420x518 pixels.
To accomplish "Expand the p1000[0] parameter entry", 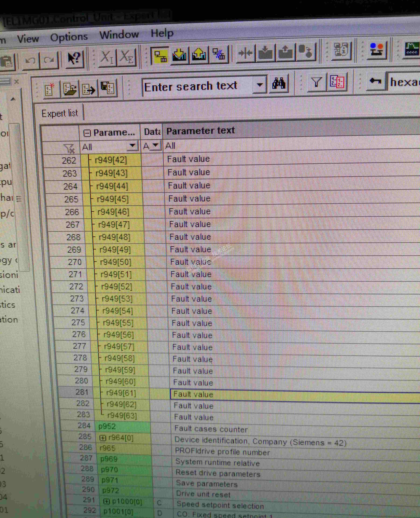I will (106, 501).
